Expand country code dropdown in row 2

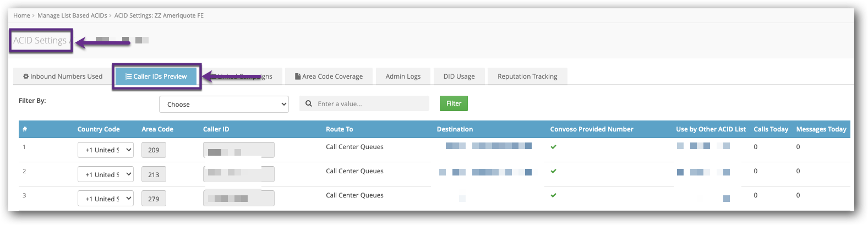(106, 174)
